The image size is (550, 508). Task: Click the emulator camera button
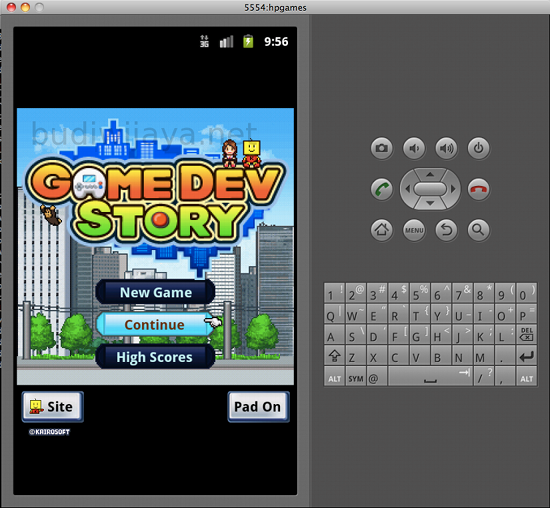[x=382, y=148]
